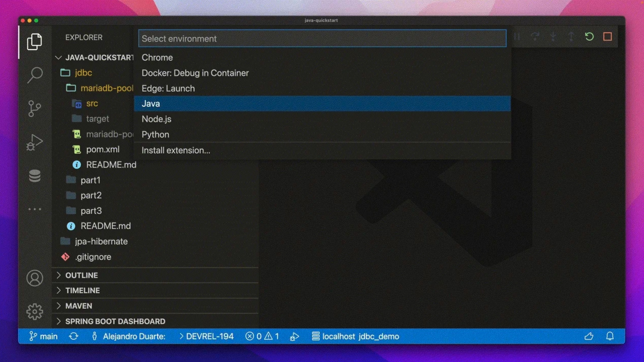Click the main branch in status bar
644x362 pixels.
(x=44, y=336)
